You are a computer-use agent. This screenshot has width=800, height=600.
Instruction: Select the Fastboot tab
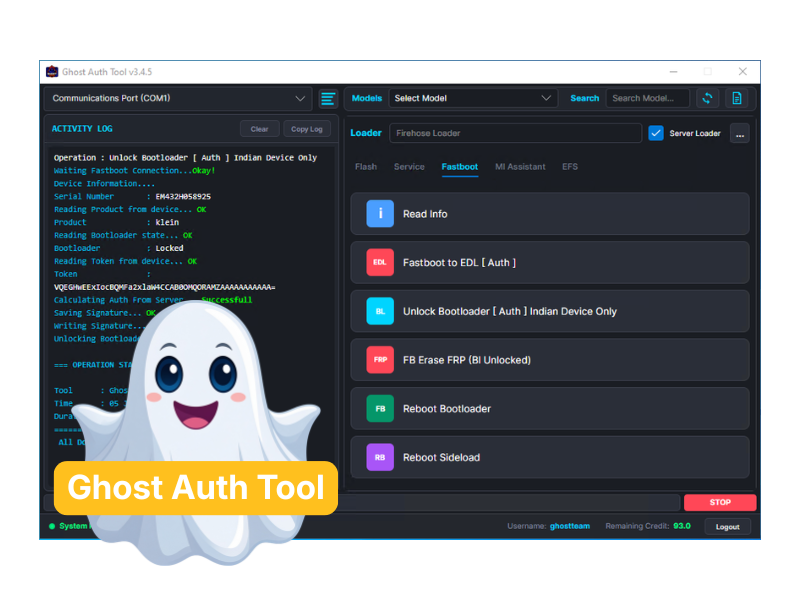[x=460, y=167]
